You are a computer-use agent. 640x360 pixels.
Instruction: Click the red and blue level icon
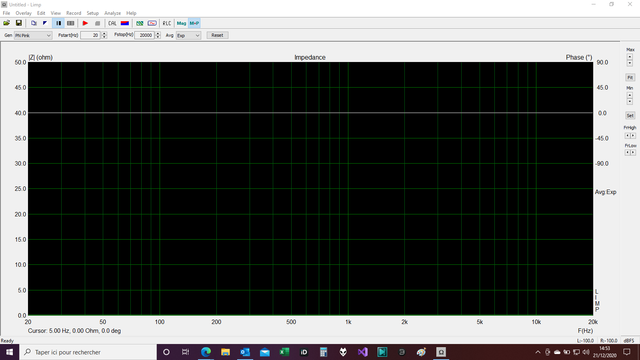click(125, 23)
